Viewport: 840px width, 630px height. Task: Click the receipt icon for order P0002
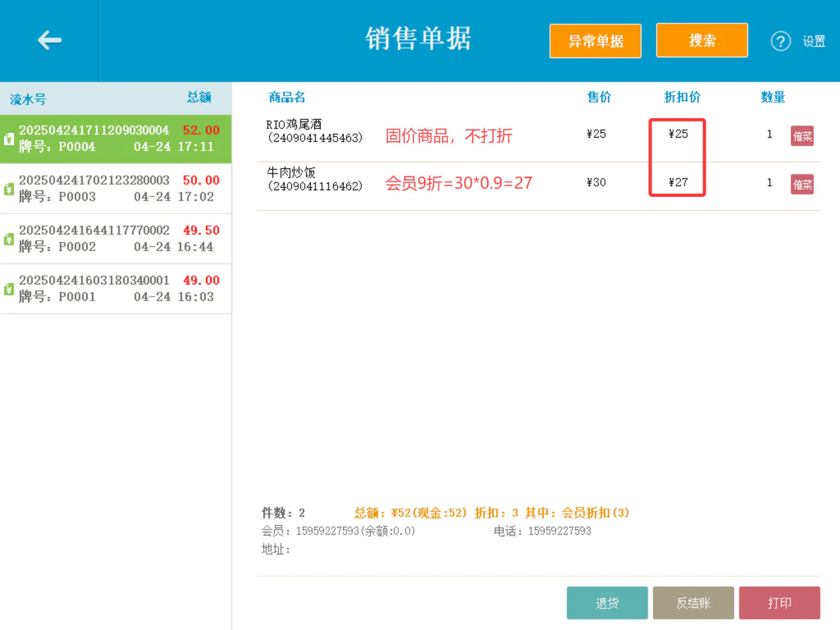9,239
